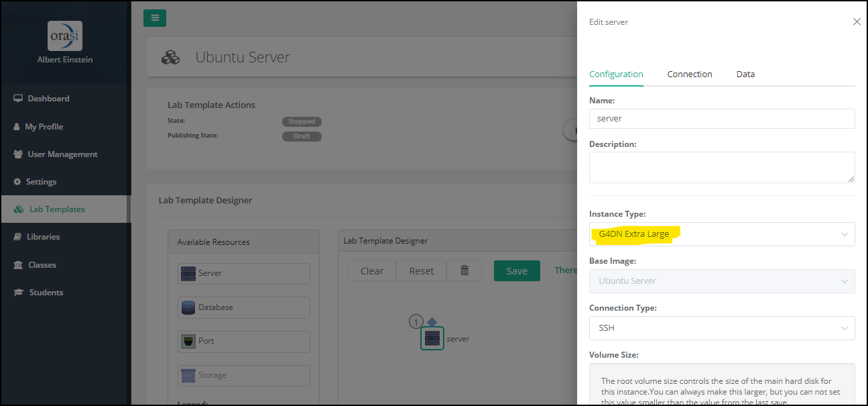Click the Settings gear icon
Viewport: 868px width, 406px height.
pos(17,182)
